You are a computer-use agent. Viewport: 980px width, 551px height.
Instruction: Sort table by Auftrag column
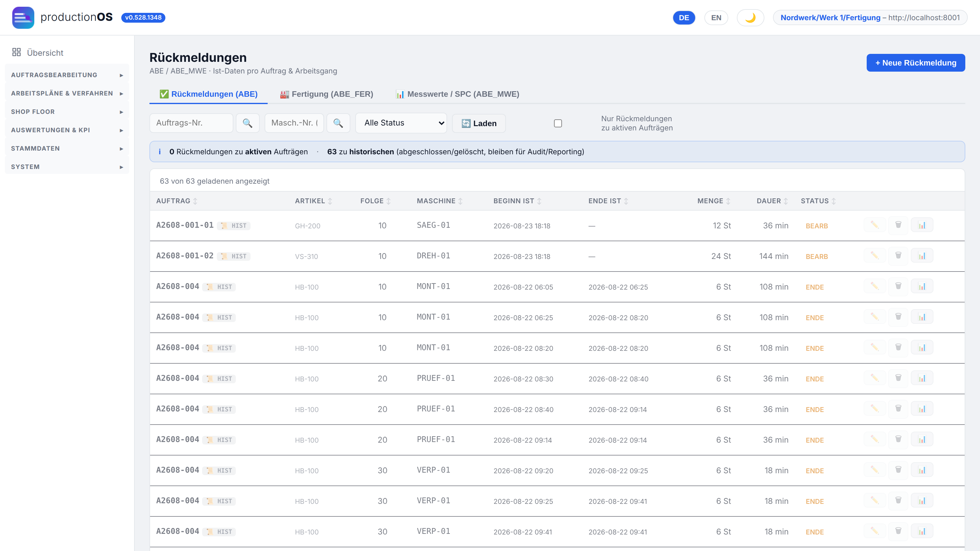[x=177, y=201]
